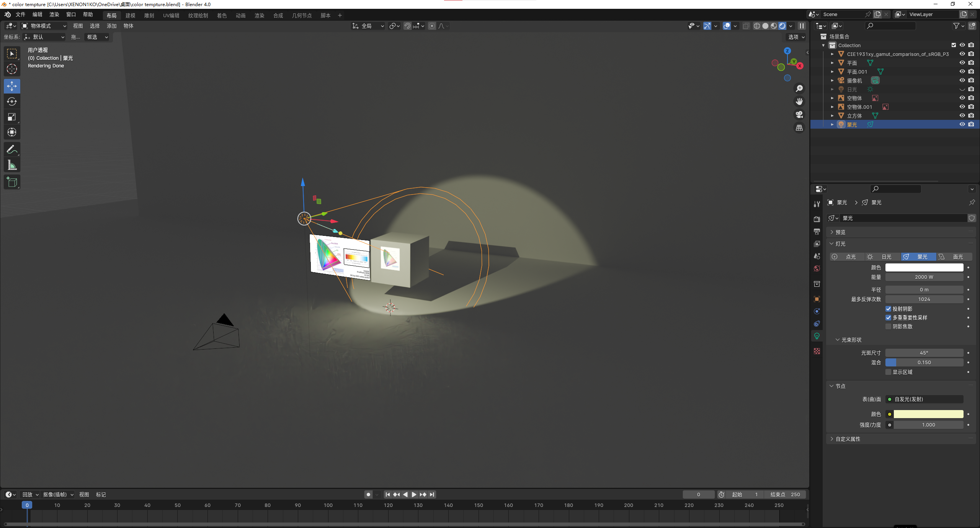Open the 渲染 Render menu
The height and width of the screenshot is (528, 980).
point(54,15)
